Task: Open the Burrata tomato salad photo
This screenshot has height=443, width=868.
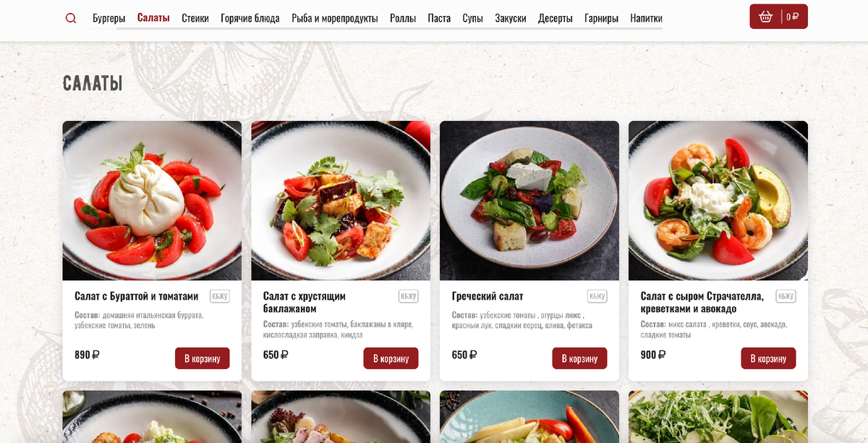Action: [x=152, y=201]
